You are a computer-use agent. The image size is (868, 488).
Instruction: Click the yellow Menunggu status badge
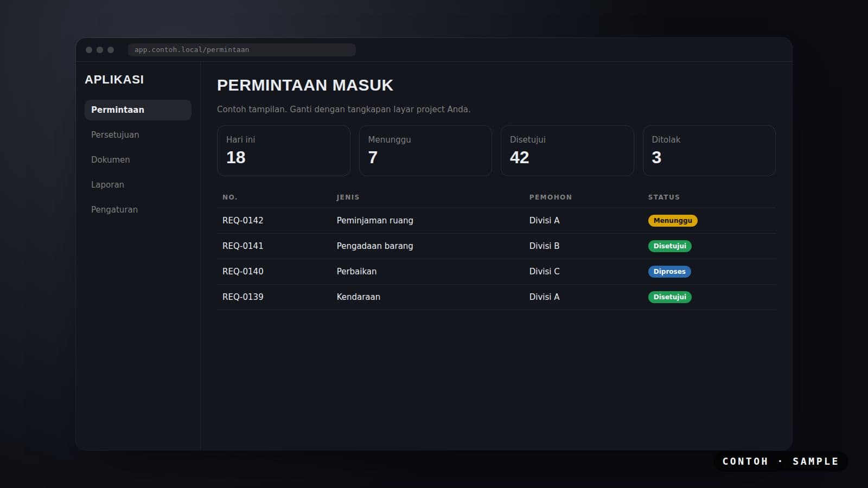coord(673,221)
